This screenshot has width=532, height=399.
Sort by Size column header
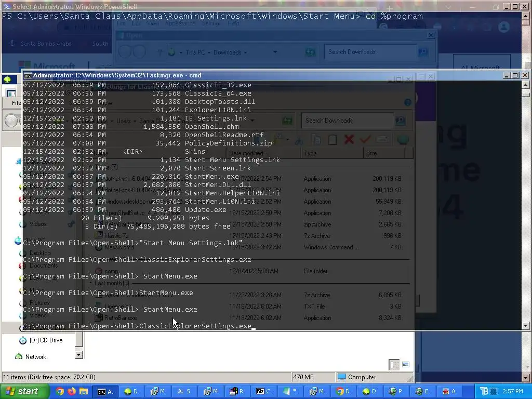point(384,153)
